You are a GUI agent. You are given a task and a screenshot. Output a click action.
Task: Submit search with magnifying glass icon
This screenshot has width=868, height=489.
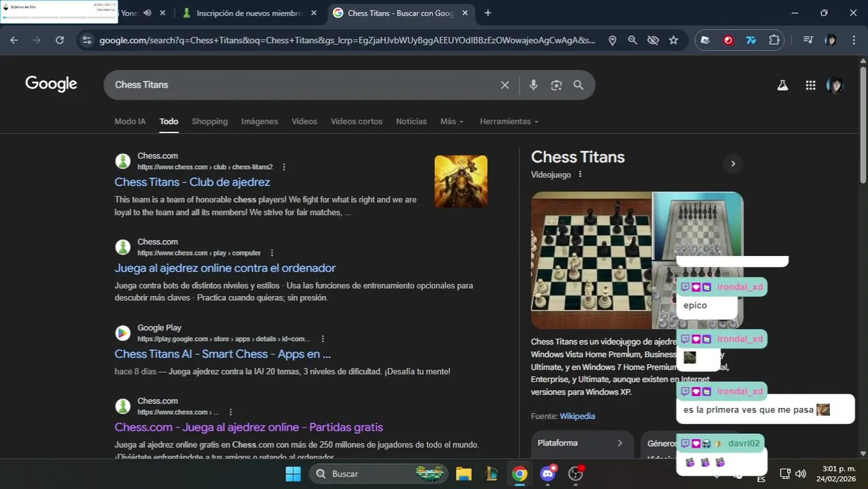click(579, 85)
